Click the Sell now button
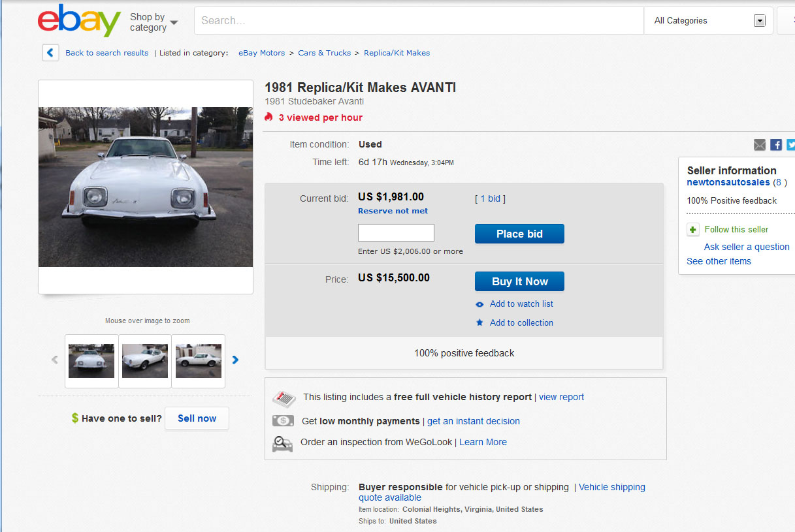 (x=197, y=418)
